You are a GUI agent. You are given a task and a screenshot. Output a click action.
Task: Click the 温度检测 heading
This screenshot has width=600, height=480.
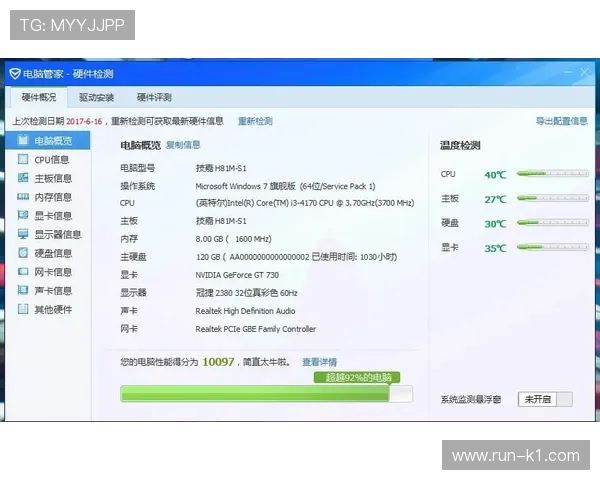click(x=460, y=145)
